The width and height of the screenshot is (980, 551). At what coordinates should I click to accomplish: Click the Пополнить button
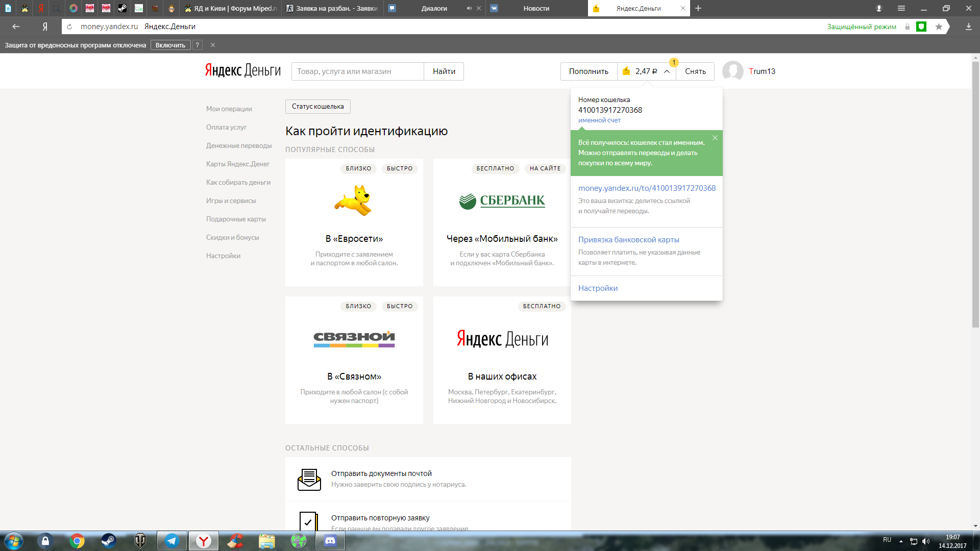(589, 71)
